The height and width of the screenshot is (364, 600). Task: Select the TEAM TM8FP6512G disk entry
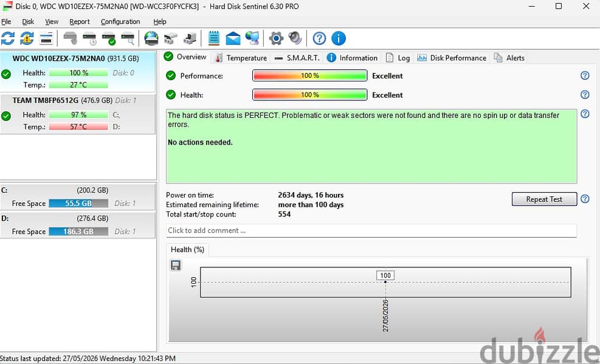(78, 114)
